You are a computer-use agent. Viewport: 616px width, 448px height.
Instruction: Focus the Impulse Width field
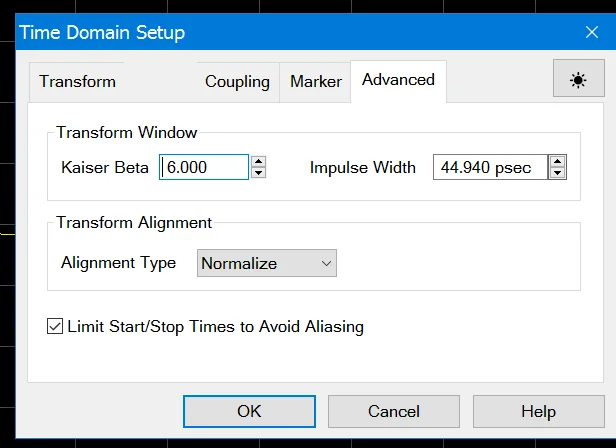pos(490,167)
